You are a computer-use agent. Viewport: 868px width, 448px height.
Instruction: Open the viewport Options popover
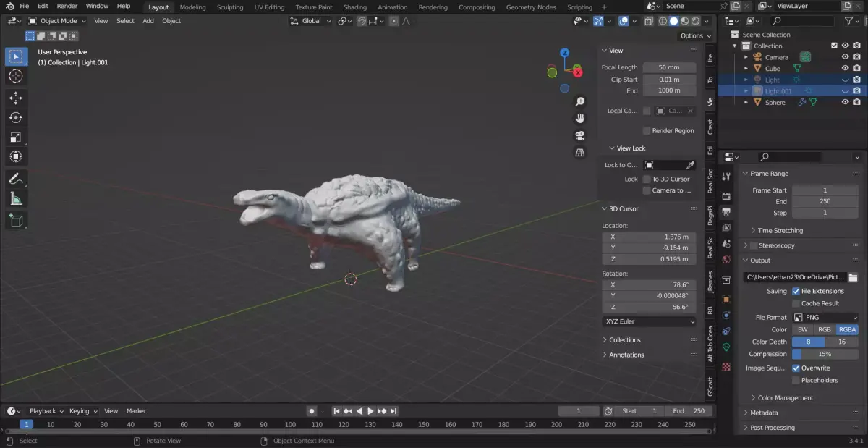tap(695, 35)
